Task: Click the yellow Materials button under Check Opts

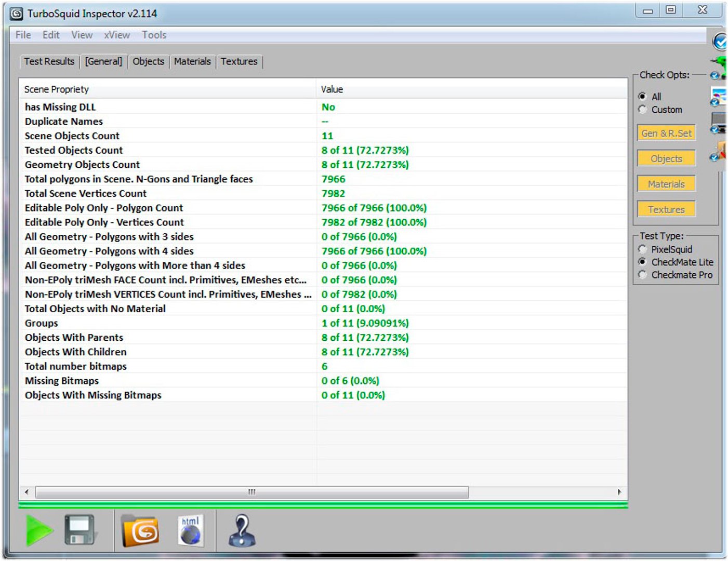Action: (666, 184)
